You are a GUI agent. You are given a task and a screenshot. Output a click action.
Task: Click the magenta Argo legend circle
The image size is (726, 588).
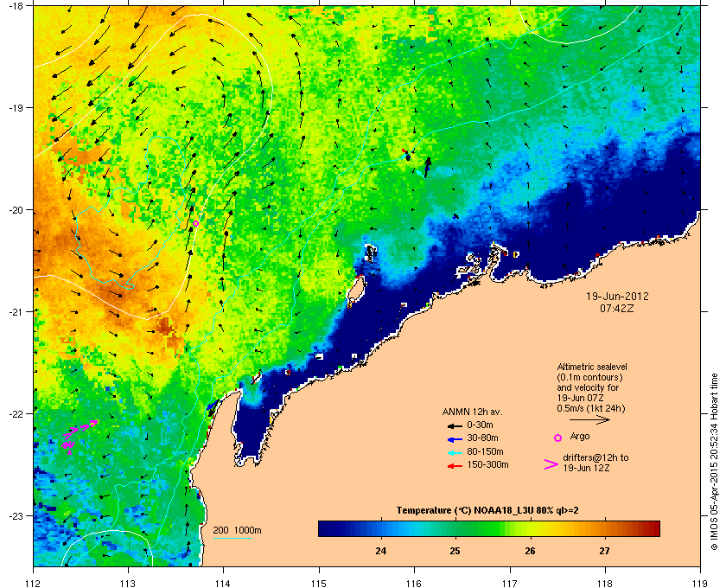click(x=558, y=438)
